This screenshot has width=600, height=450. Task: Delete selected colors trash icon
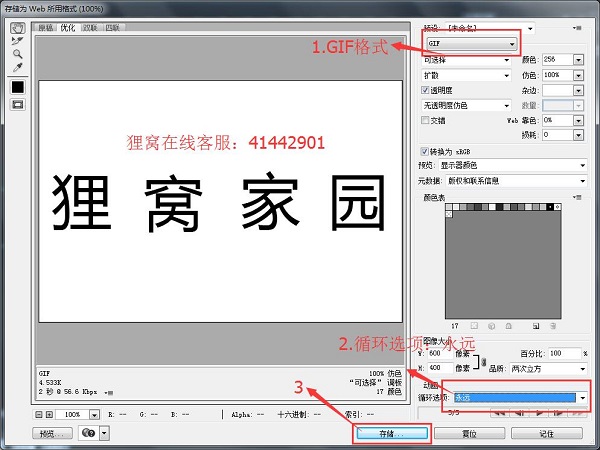pos(553,326)
